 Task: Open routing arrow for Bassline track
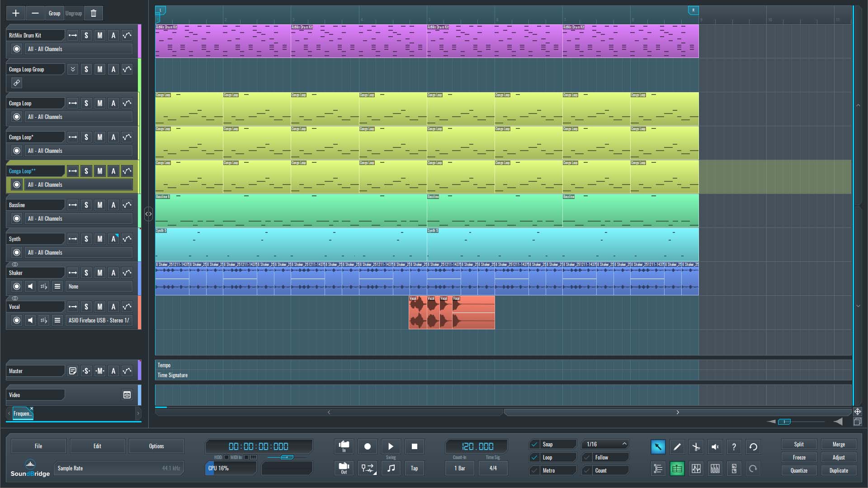tap(72, 205)
